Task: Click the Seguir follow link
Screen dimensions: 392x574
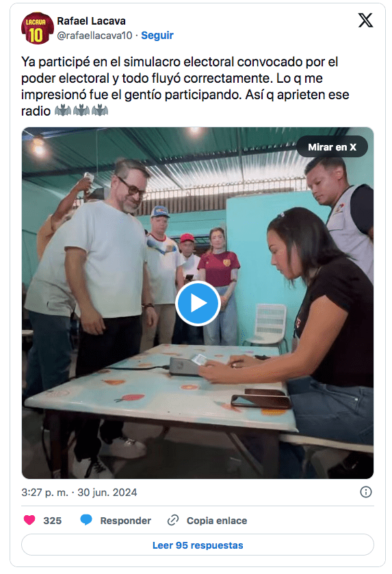Action: [x=157, y=35]
